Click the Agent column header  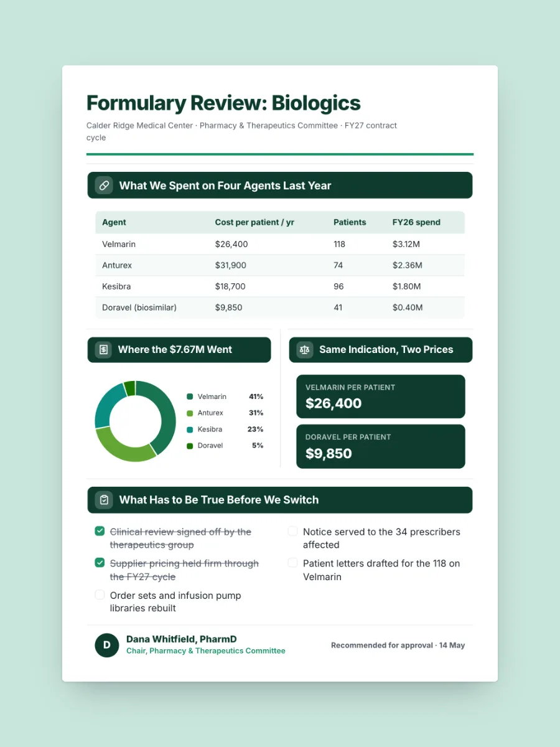pyautogui.click(x=114, y=222)
